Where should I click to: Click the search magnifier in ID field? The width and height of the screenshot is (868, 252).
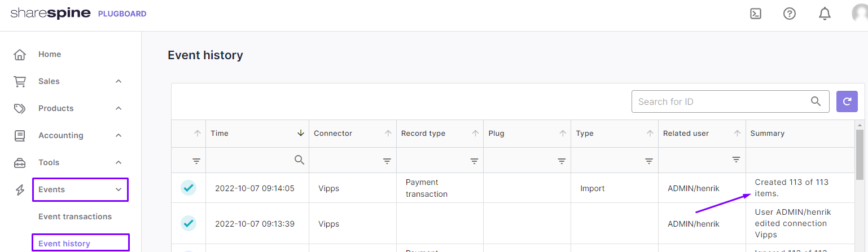816,101
